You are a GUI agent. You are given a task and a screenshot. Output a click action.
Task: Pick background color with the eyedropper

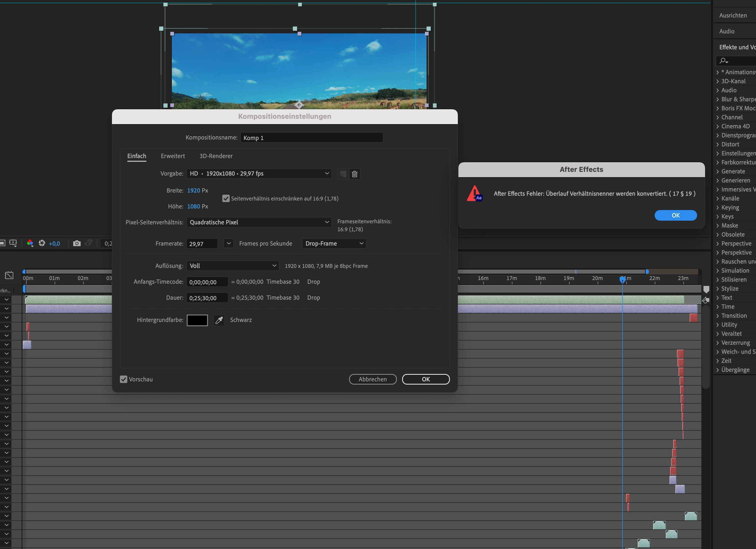click(219, 320)
